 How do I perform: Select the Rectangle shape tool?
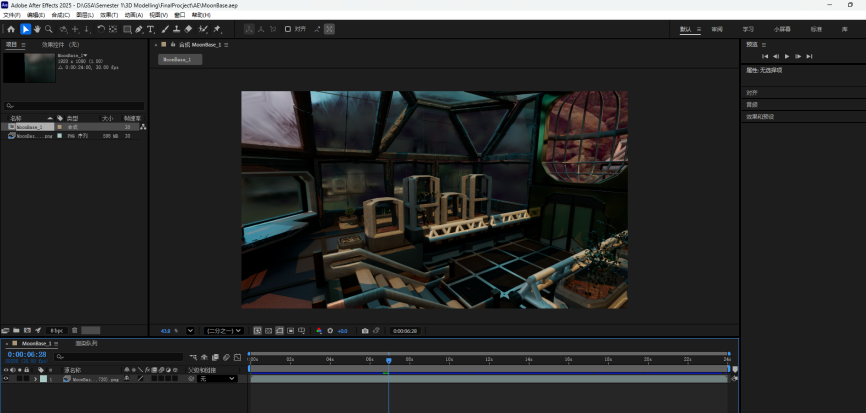pyautogui.click(x=127, y=29)
